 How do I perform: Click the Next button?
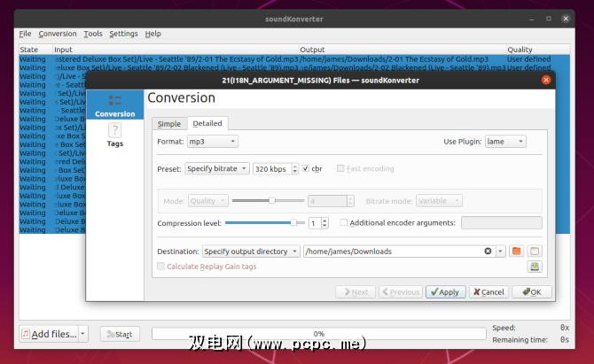[x=356, y=292]
